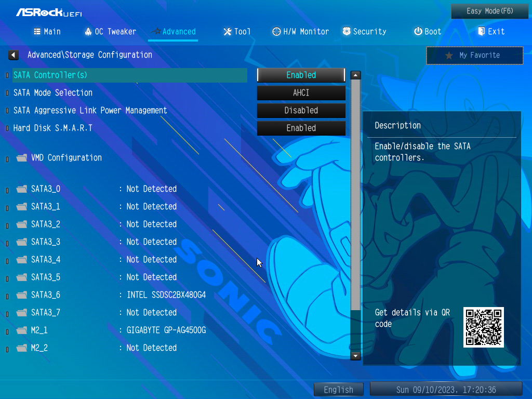Click the M2_2 folder icon

pyautogui.click(x=22, y=348)
